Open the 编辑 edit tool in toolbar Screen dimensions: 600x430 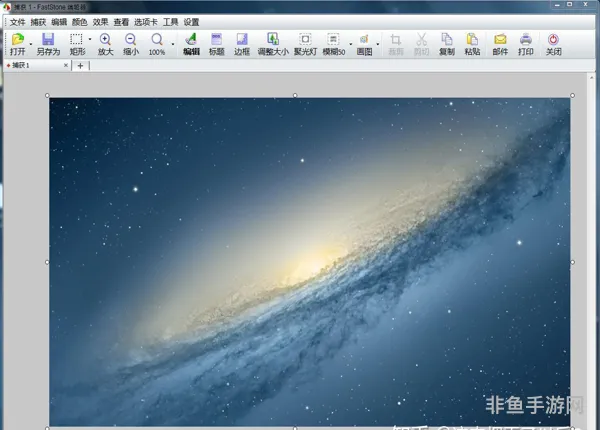click(x=191, y=44)
